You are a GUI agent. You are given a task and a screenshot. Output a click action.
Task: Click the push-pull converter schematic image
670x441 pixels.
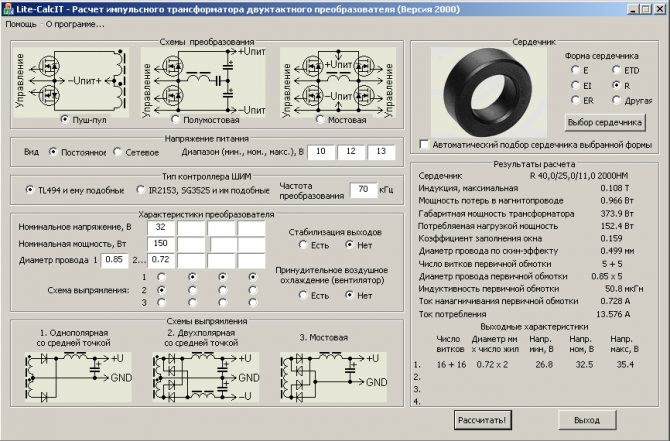(71, 81)
